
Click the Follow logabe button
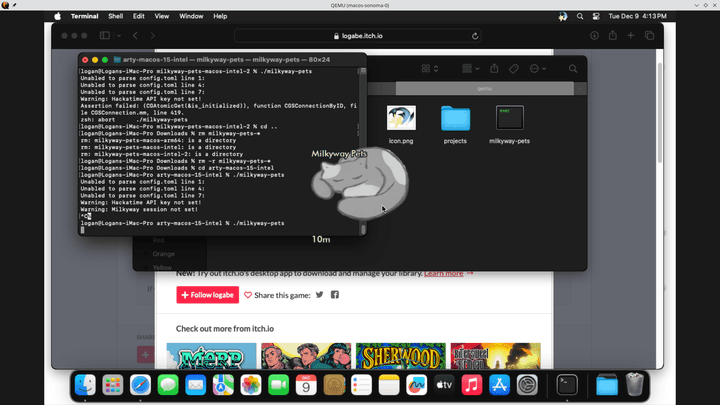click(x=207, y=295)
